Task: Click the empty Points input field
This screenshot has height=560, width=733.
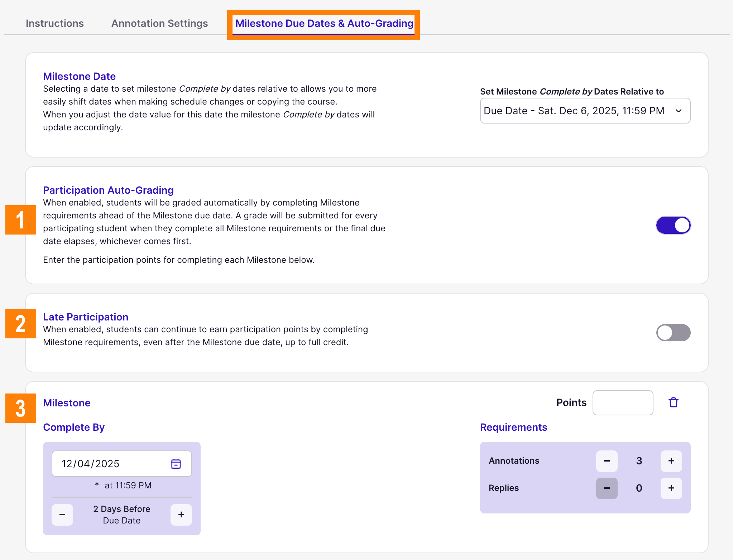Action: [x=623, y=402]
